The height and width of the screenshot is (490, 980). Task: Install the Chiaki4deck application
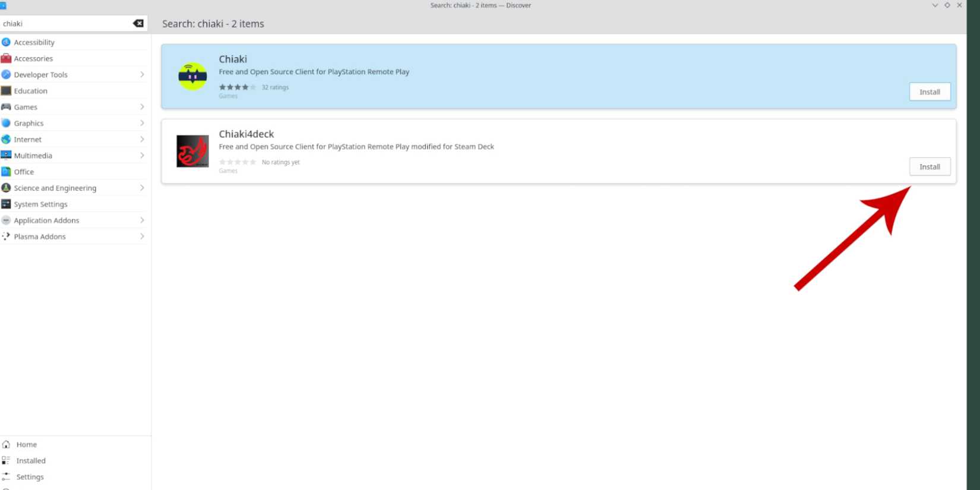[930, 167]
